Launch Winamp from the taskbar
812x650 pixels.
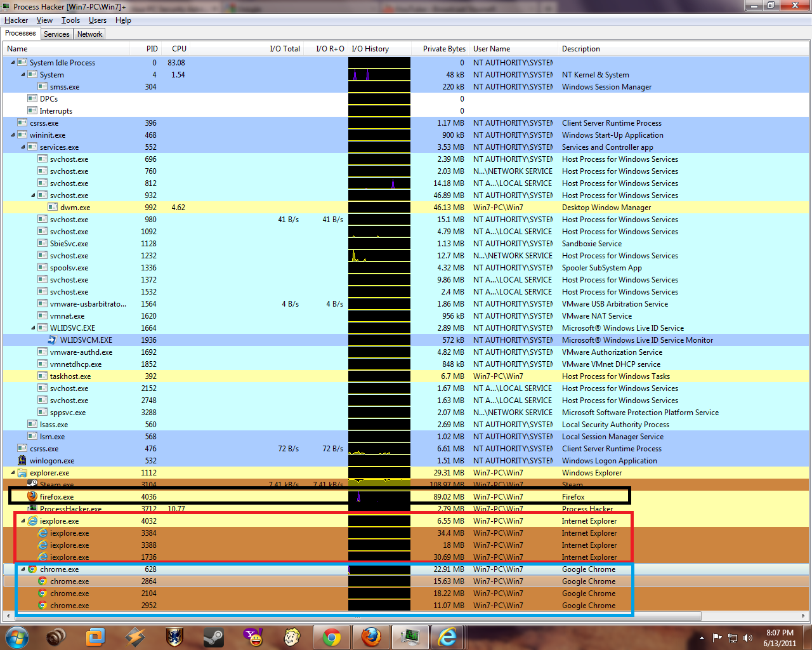coord(135,637)
